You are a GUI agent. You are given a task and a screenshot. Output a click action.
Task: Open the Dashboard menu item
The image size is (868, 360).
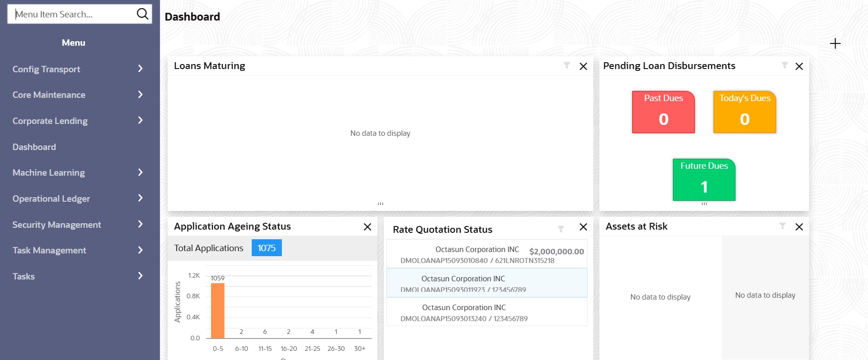34,147
